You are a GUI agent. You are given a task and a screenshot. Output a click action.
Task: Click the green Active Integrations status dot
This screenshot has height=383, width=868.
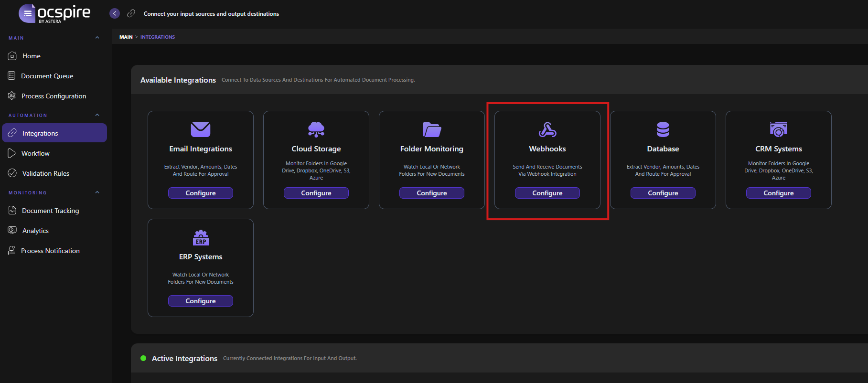[143, 358]
